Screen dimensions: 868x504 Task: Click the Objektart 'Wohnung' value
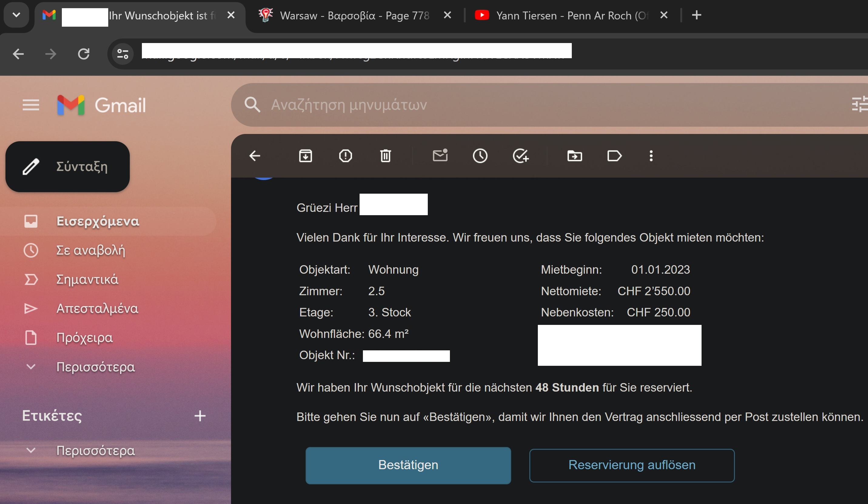[x=393, y=269]
